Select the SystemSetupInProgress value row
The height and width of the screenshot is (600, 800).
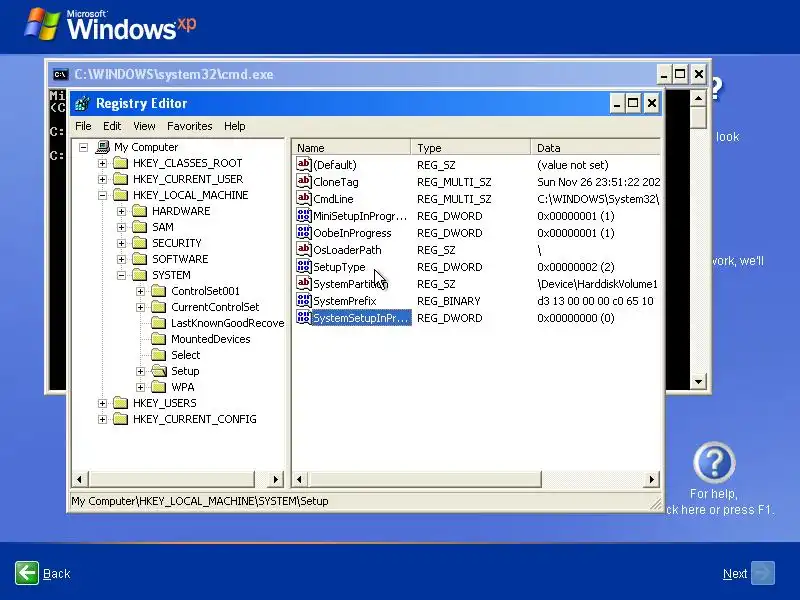coord(478,318)
